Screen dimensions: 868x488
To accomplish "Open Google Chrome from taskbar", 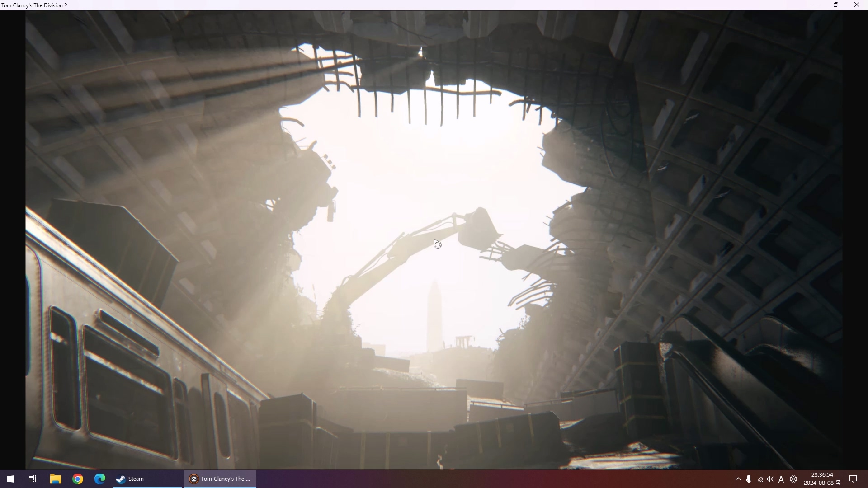I will point(78,479).
